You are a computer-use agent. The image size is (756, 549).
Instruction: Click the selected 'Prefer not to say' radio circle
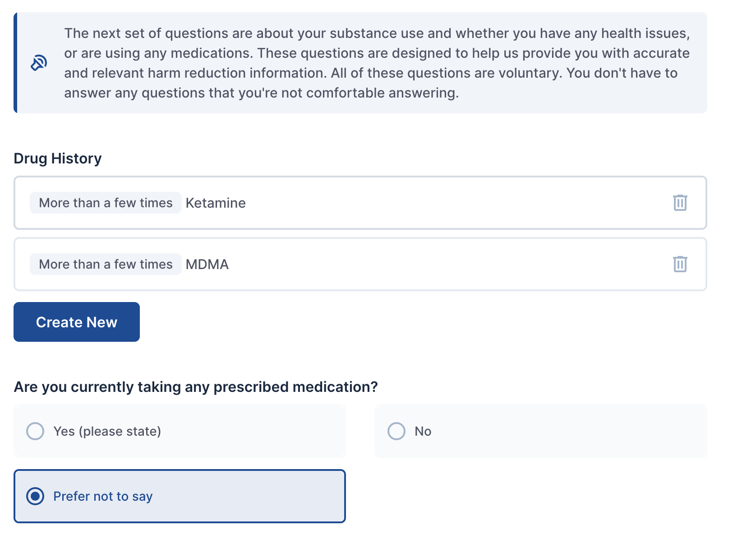point(35,496)
